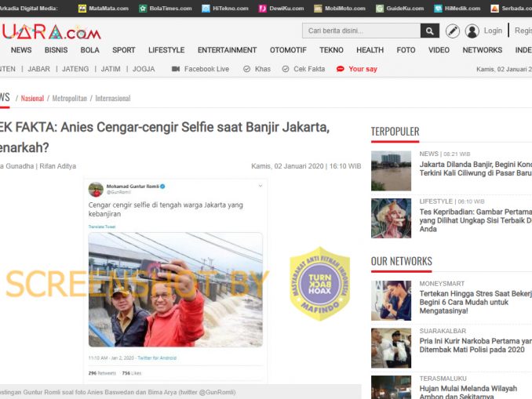Open the NEWS menu
Viewport: 532px width, 399px height.
[21, 50]
